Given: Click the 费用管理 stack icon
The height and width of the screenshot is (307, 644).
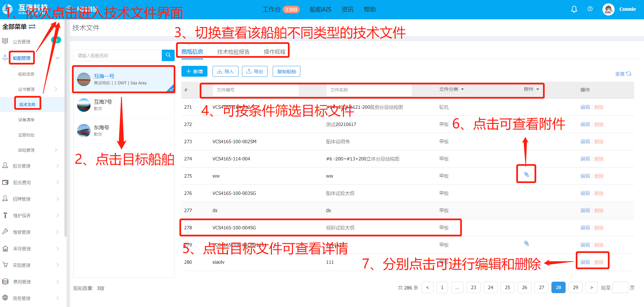Looking at the screenshot, I should 5,281.
